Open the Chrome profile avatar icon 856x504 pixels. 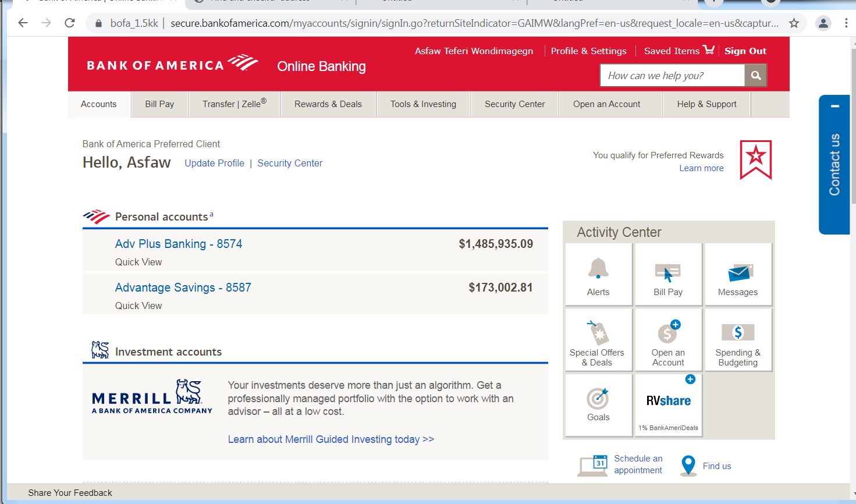point(823,23)
